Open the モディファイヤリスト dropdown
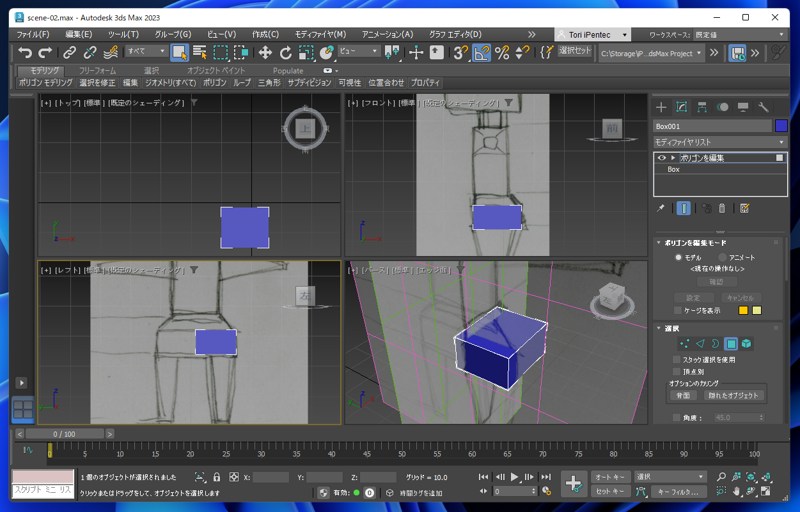The image size is (800, 512). coord(720,142)
